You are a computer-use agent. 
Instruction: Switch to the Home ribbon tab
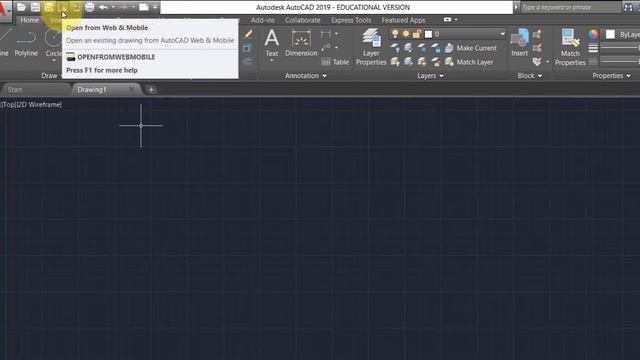(x=30, y=20)
